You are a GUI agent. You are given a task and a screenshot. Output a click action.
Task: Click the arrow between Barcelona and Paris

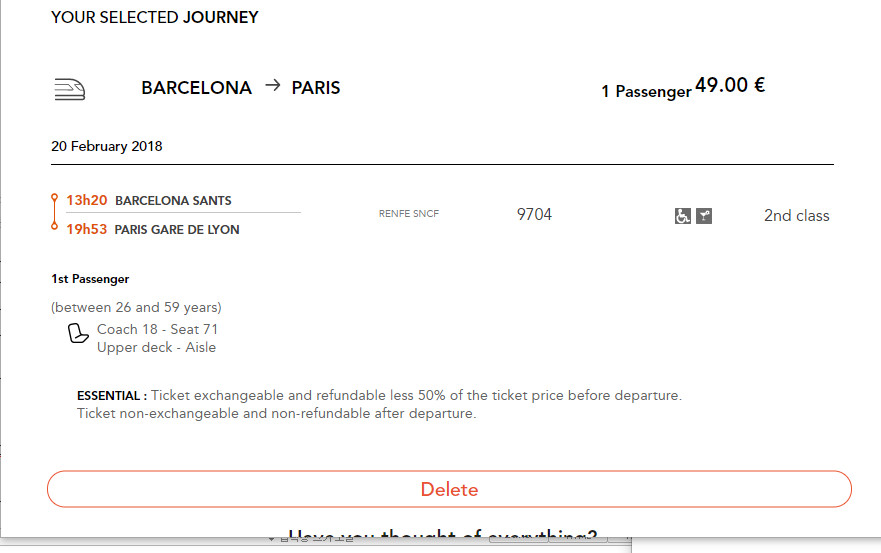point(272,87)
